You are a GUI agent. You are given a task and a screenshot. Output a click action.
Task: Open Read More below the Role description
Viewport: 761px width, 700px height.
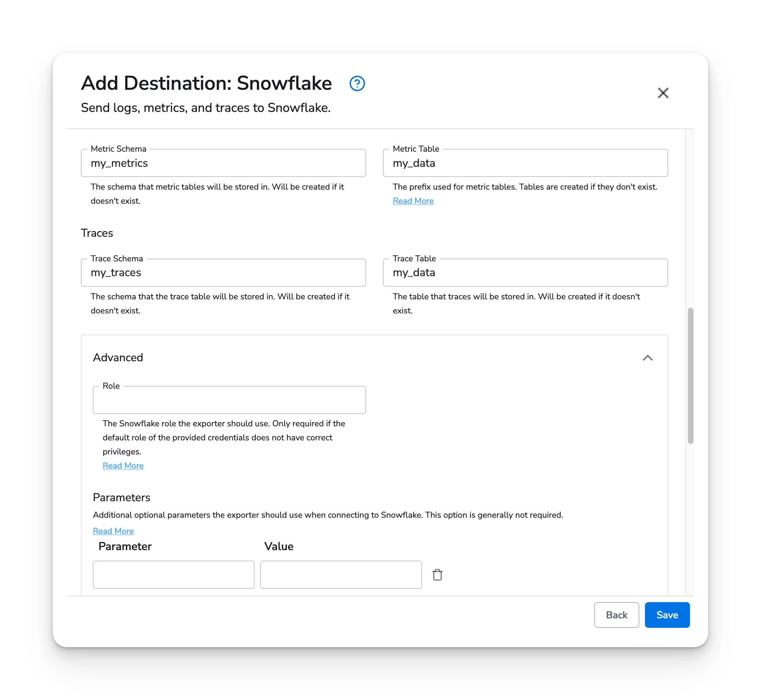click(123, 466)
